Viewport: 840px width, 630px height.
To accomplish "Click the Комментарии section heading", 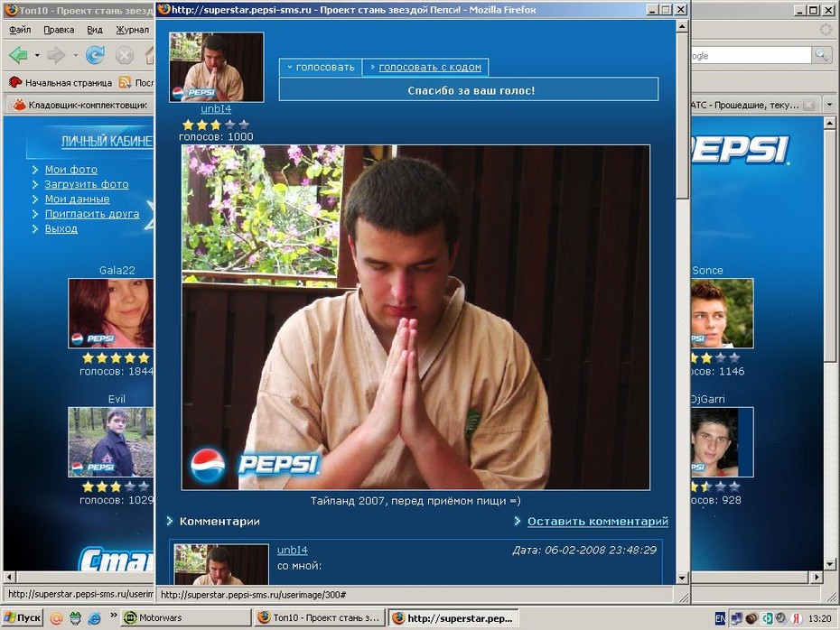I will [219, 522].
